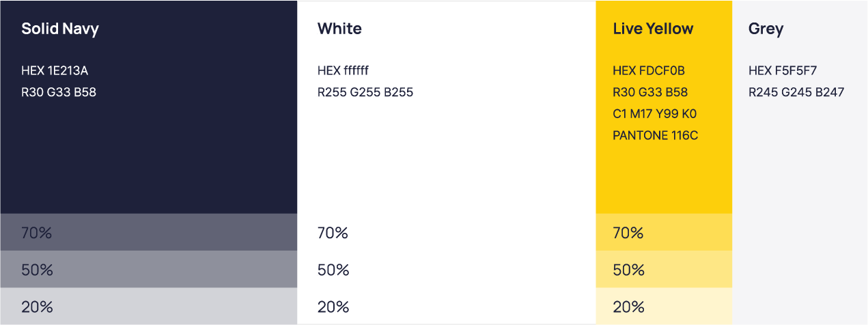This screenshot has height=325, width=868.
Task: Click the Solid Navy 70% tint
Action: point(149,232)
